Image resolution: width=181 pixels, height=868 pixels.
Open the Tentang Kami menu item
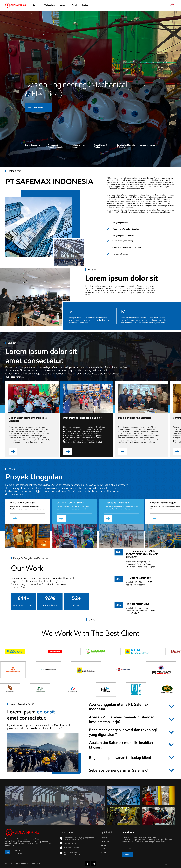(50, 5)
